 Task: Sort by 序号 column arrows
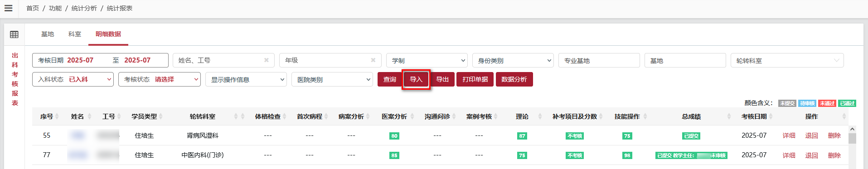[57, 116]
